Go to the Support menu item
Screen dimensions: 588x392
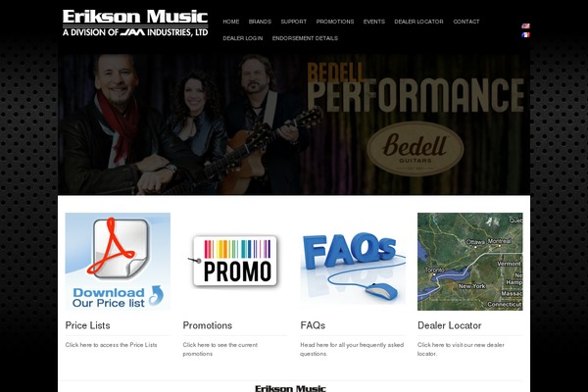coord(294,22)
